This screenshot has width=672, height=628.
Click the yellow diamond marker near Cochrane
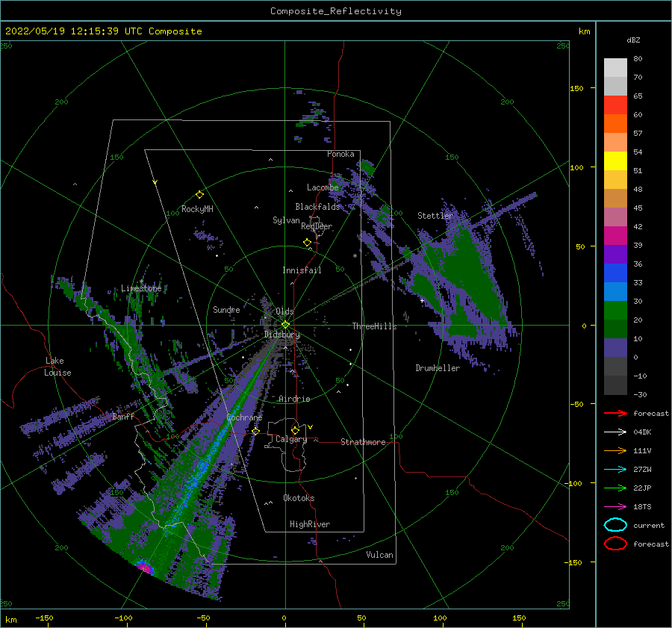256,432
